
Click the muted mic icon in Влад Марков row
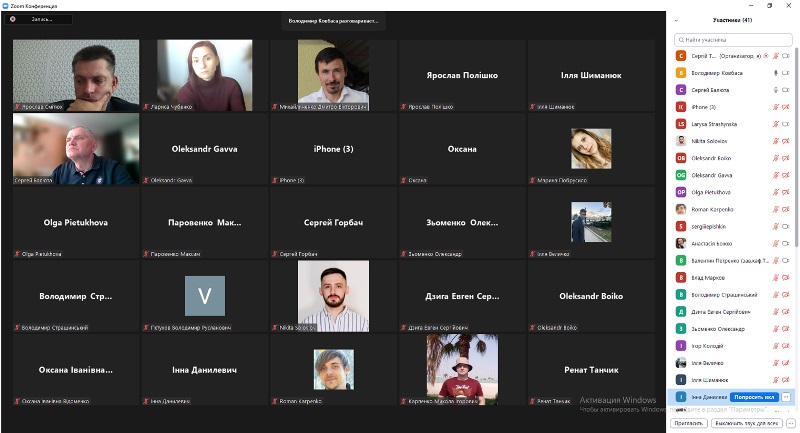(x=776, y=278)
